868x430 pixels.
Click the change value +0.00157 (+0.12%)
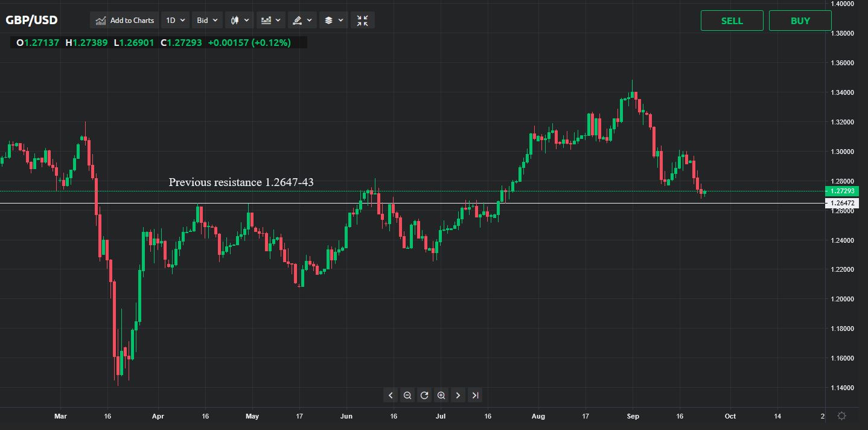click(249, 43)
